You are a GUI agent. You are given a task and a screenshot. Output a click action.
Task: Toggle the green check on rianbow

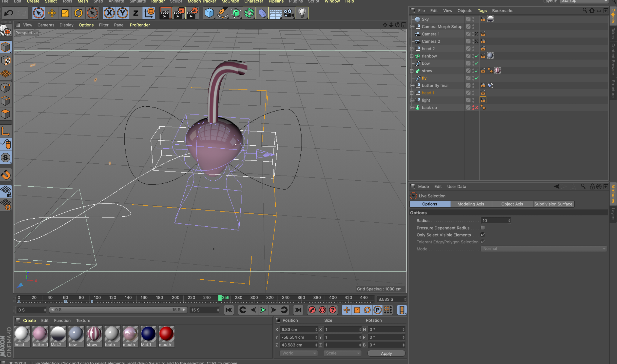477,56
